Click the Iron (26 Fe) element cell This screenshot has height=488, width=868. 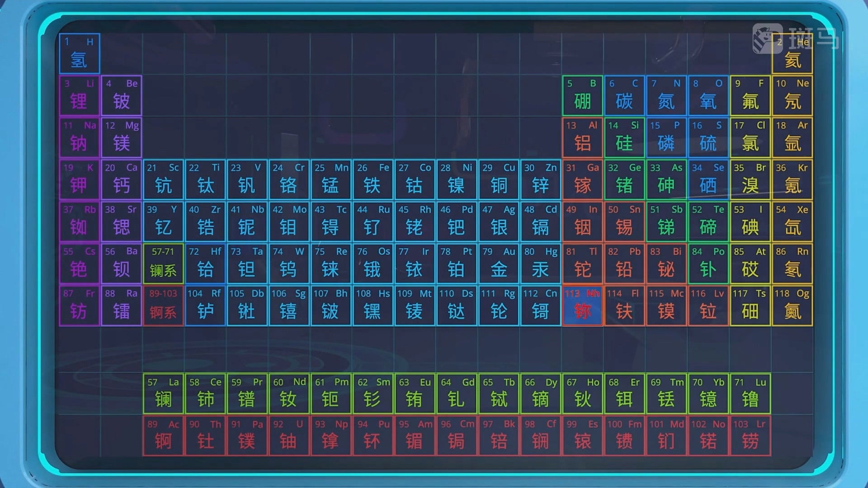tap(373, 179)
